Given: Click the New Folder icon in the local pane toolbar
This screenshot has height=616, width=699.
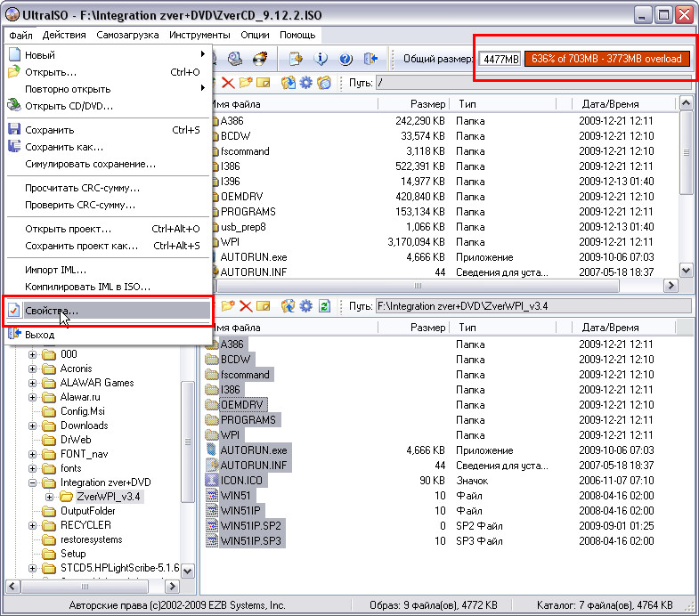Looking at the screenshot, I should (228, 305).
